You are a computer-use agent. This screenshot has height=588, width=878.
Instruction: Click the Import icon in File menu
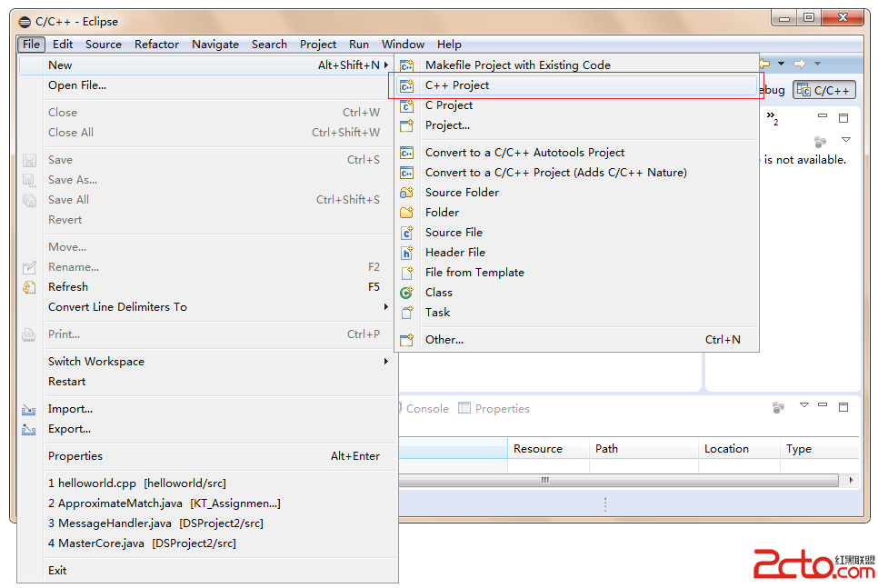point(29,409)
